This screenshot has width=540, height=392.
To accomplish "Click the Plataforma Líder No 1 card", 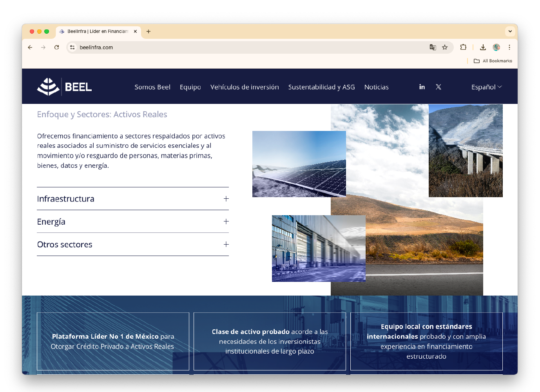I will click(x=113, y=341).
